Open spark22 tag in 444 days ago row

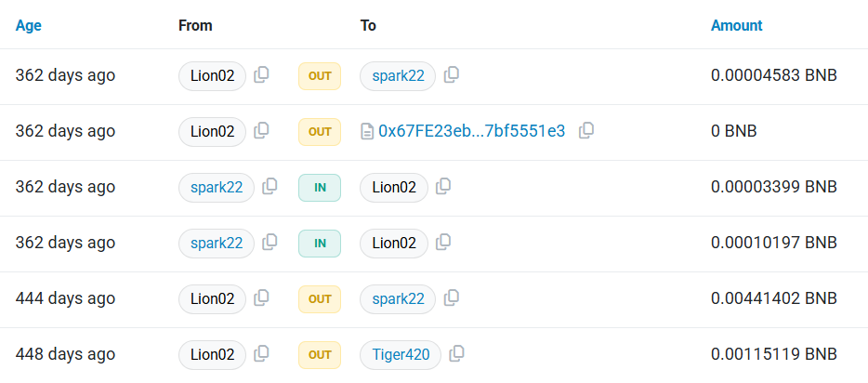pyautogui.click(x=398, y=299)
